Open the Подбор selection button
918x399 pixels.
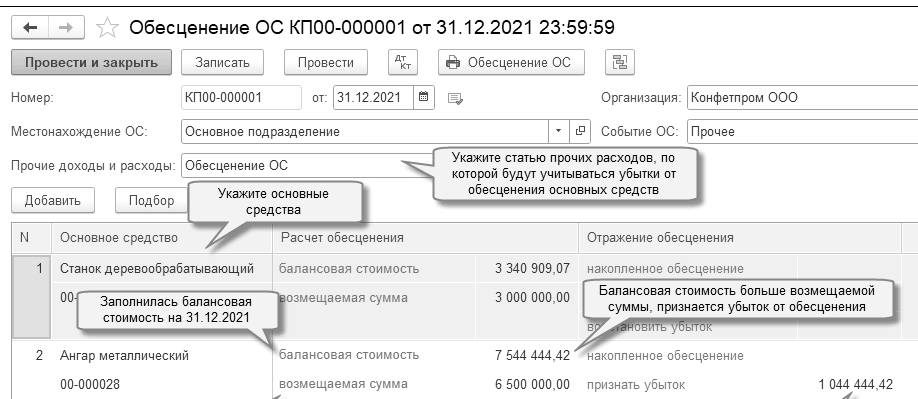[152, 201]
